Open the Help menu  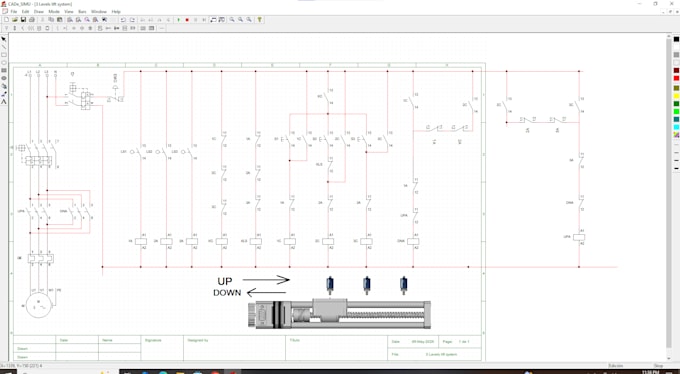116,12
